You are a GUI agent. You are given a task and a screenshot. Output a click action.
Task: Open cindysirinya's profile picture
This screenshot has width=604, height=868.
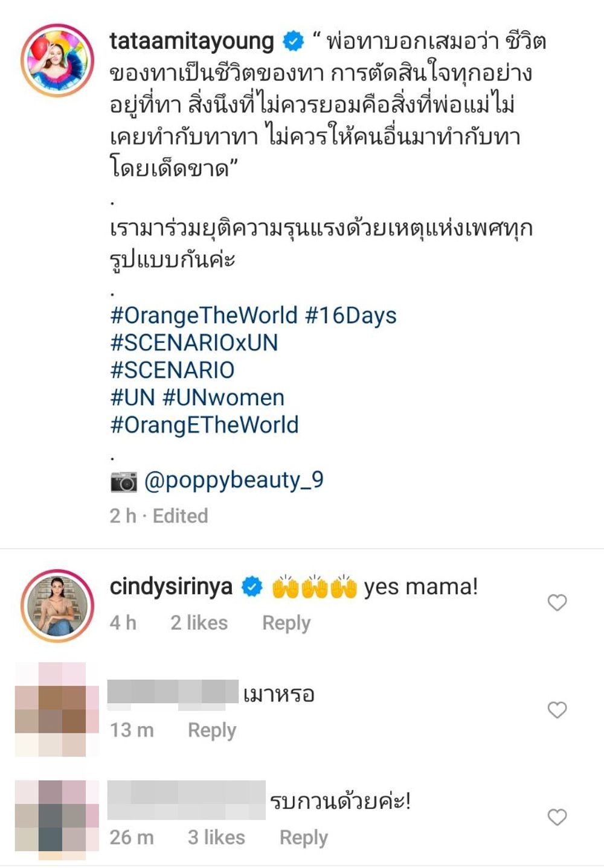click(x=57, y=605)
